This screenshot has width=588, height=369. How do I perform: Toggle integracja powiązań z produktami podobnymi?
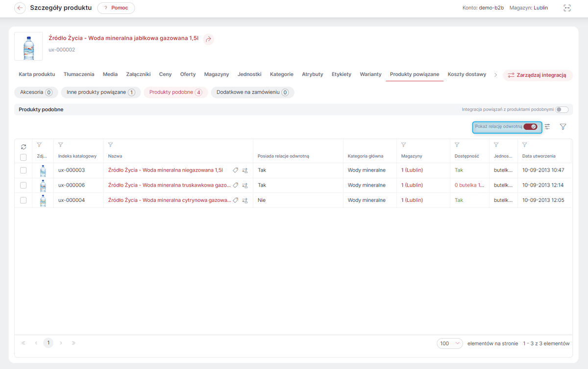click(562, 110)
